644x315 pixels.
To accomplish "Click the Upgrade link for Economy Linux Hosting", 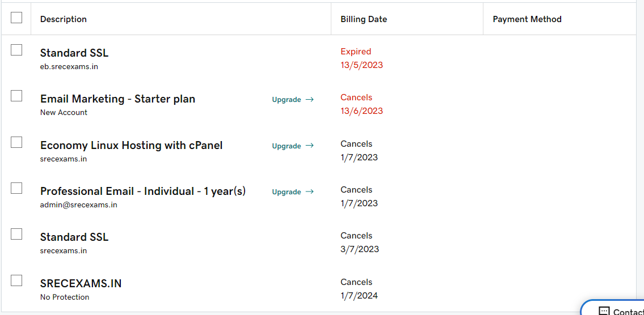I will [287, 146].
